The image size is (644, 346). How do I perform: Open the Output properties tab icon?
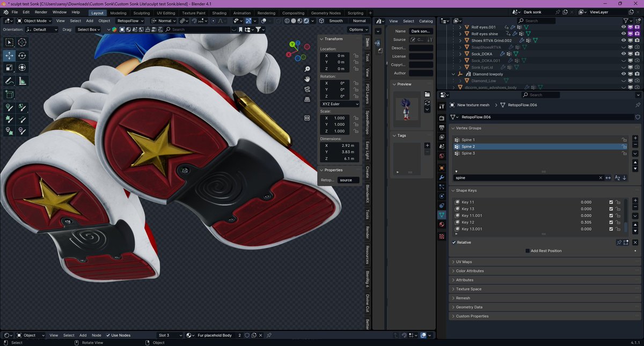[442, 128]
